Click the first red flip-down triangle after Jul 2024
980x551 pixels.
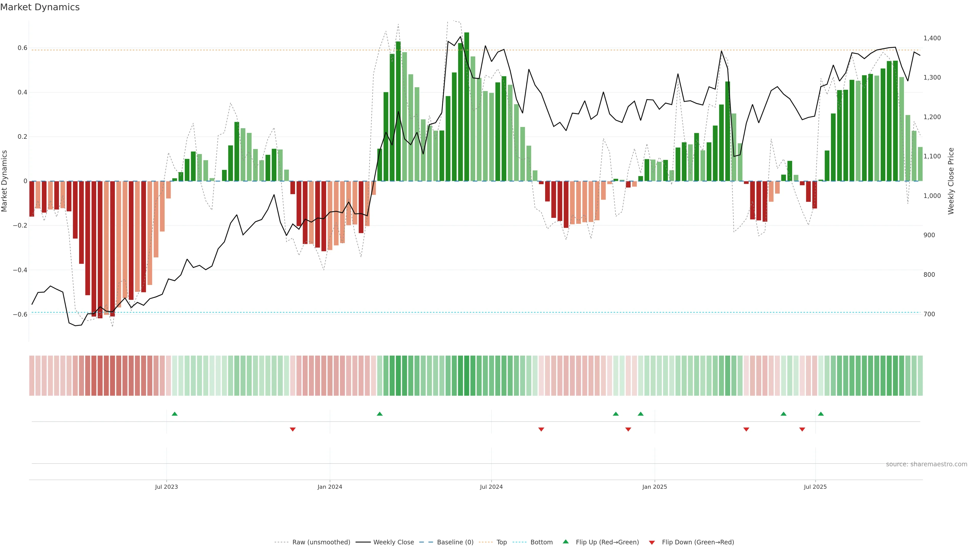pos(541,429)
